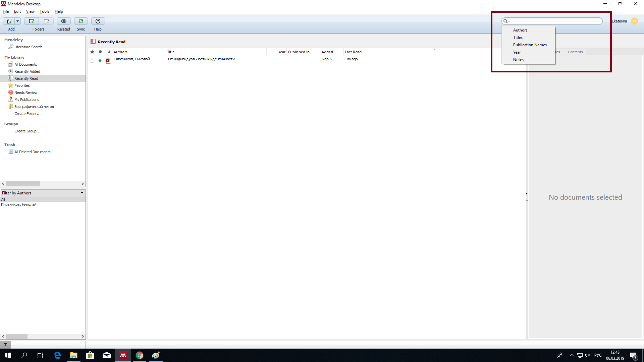Select All Documents in My Library

(25, 64)
